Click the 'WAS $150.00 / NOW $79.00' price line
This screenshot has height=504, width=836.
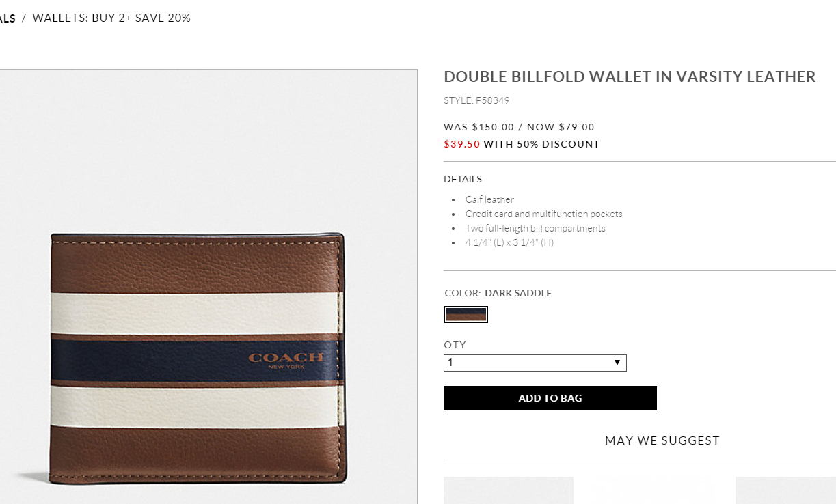click(x=519, y=127)
